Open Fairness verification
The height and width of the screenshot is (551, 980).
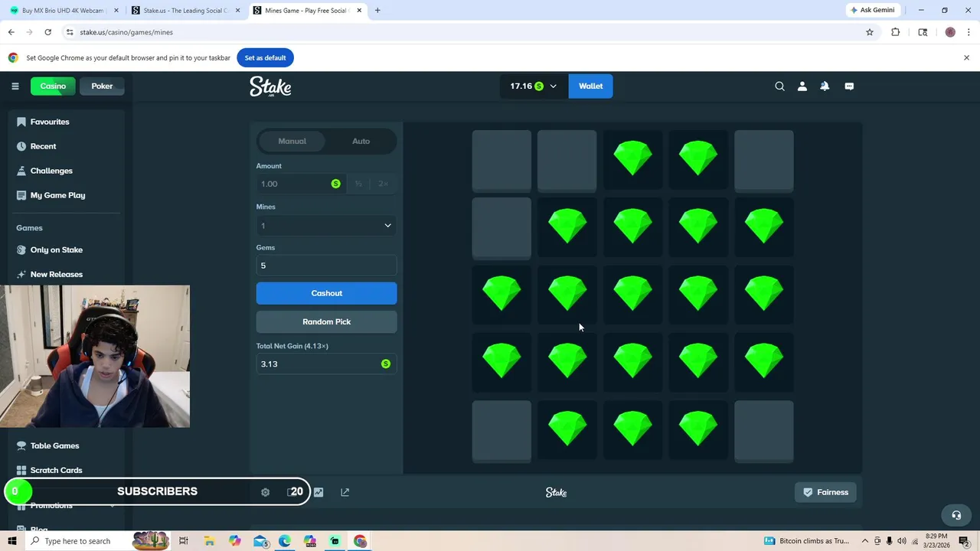point(826,492)
